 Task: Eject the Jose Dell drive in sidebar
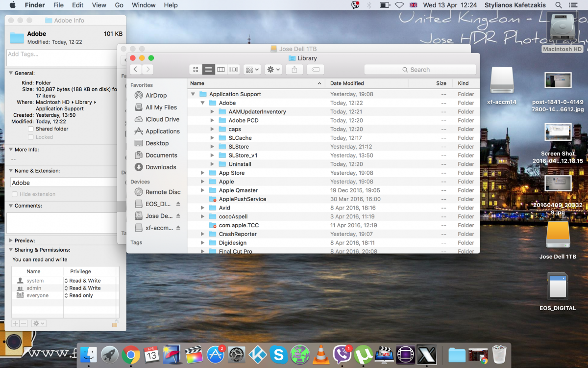[x=178, y=216]
